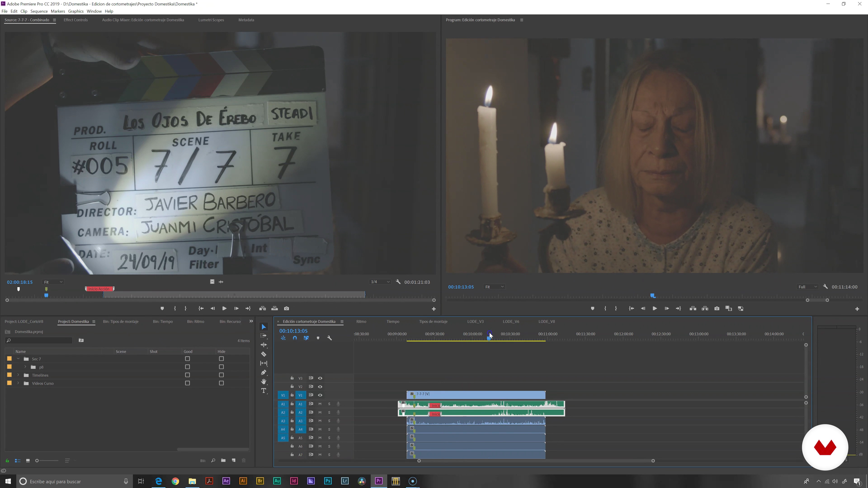Step forward one frame in Source monitor
The height and width of the screenshot is (488, 868).
point(236,308)
